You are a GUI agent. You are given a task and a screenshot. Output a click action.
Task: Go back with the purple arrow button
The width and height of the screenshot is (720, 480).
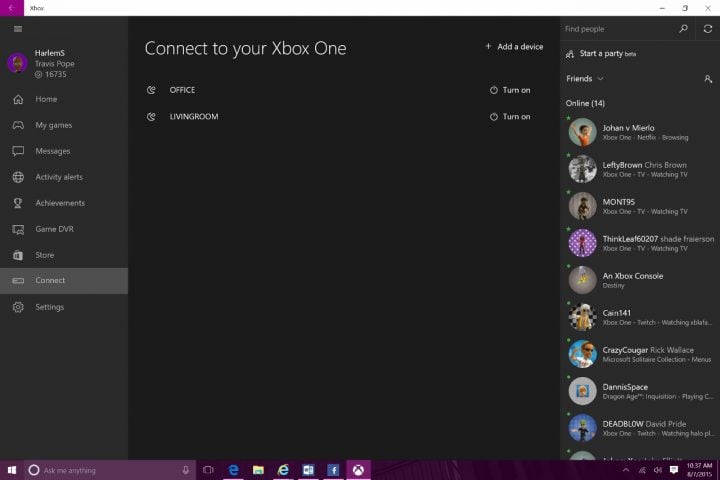click(x=11, y=8)
